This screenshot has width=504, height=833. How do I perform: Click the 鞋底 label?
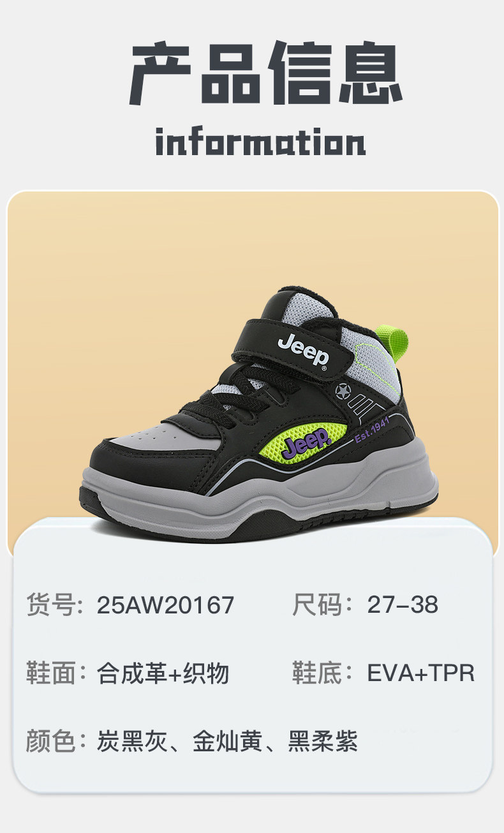(x=318, y=673)
